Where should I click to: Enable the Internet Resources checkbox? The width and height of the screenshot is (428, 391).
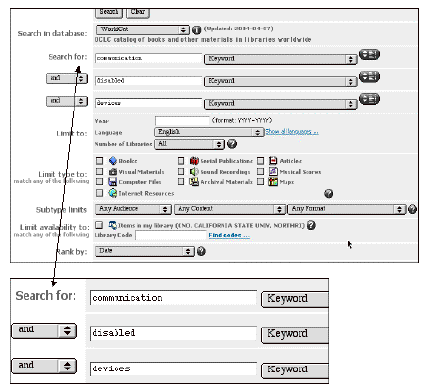coord(99,193)
